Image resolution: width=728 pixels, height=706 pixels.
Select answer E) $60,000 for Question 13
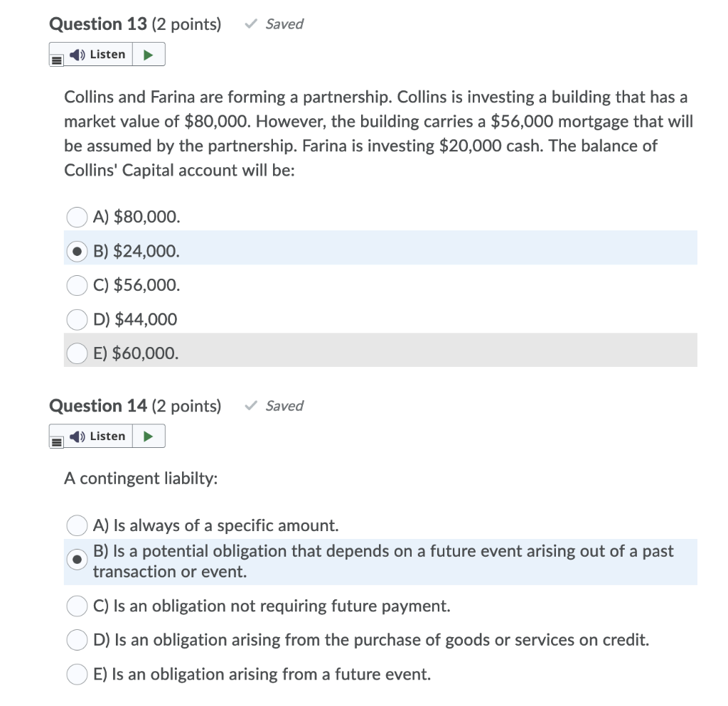click(76, 353)
